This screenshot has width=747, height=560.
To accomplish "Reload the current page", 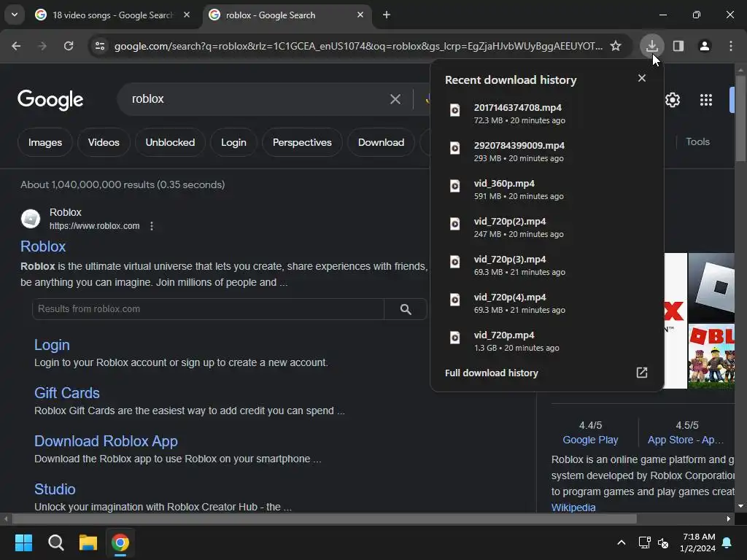I will tap(69, 46).
